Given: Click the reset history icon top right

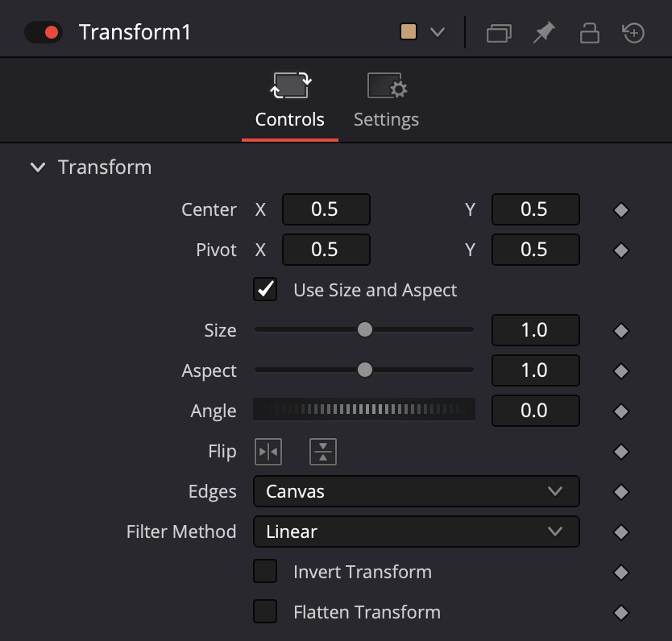Looking at the screenshot, I should click(634, 32).
